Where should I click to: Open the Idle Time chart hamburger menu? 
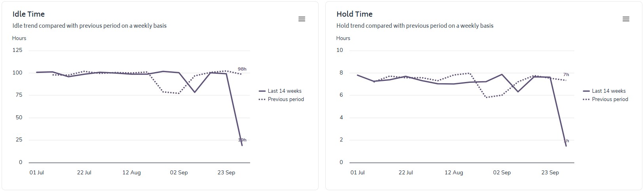302,19
